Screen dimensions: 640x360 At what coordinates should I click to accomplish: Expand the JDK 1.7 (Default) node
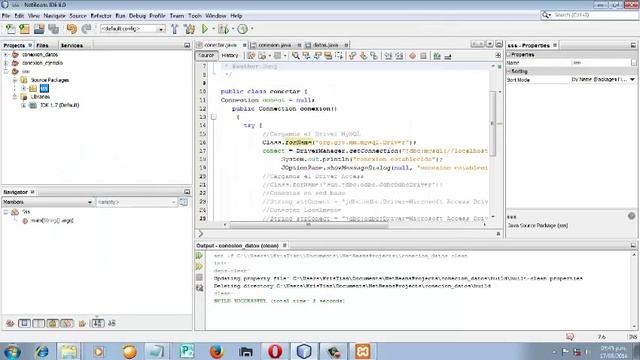(x=23, y=105)
